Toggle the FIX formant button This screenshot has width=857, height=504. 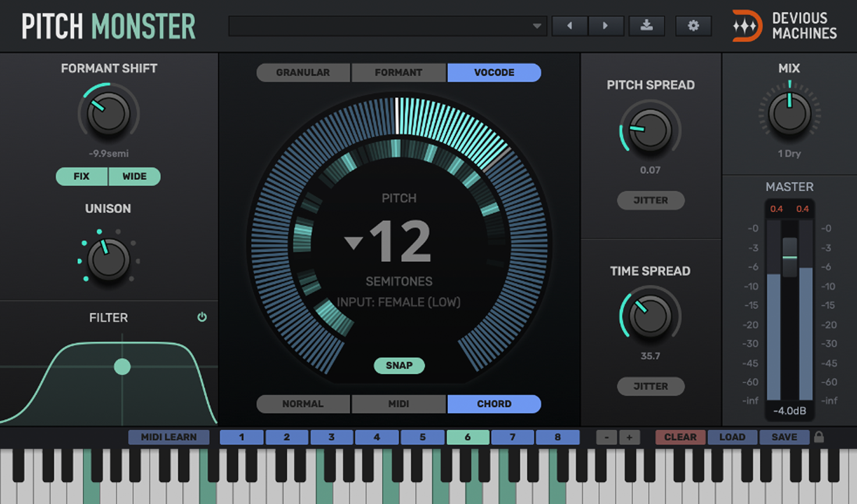pyautogui.click(x=81, y=176)
